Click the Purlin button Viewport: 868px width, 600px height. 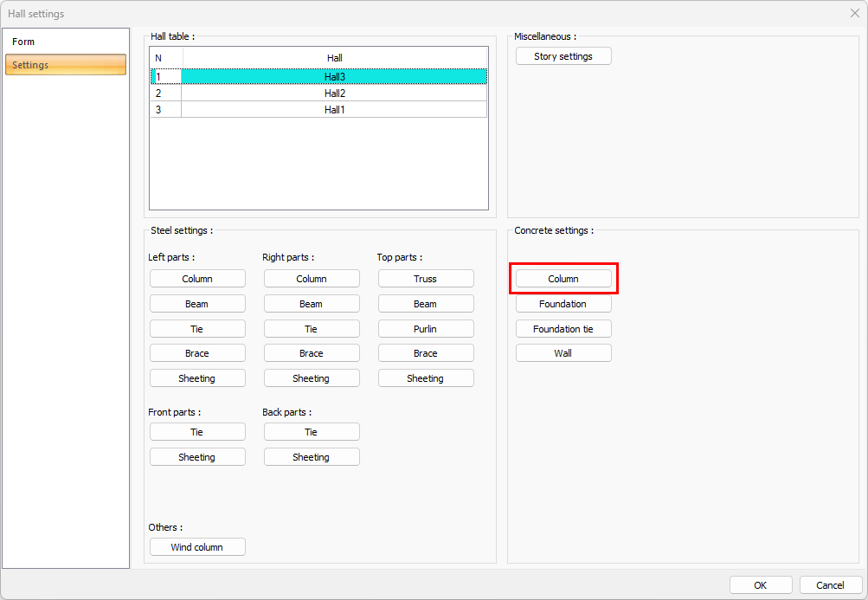click(x=426, y=329)
